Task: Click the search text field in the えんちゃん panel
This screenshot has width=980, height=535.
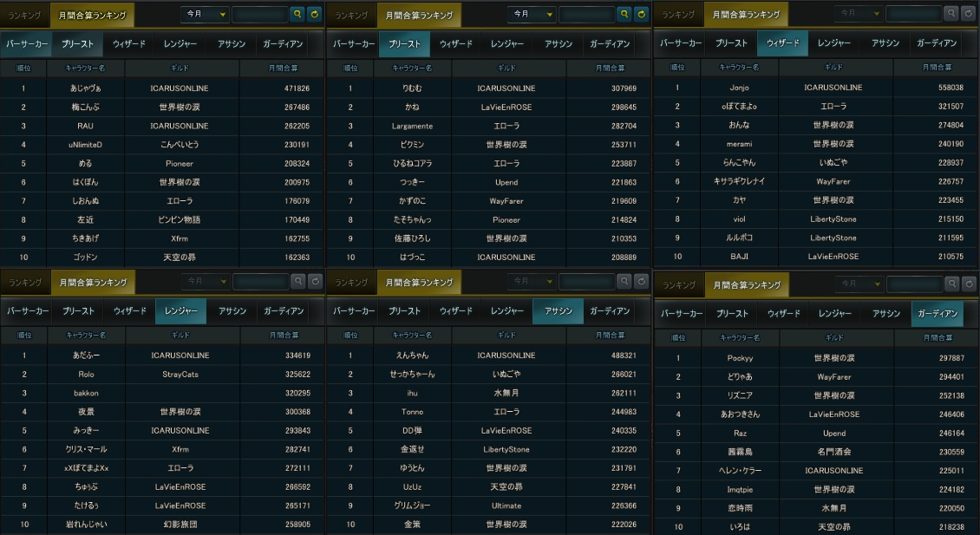Action: pyautogui.click(x=586, y=281)
